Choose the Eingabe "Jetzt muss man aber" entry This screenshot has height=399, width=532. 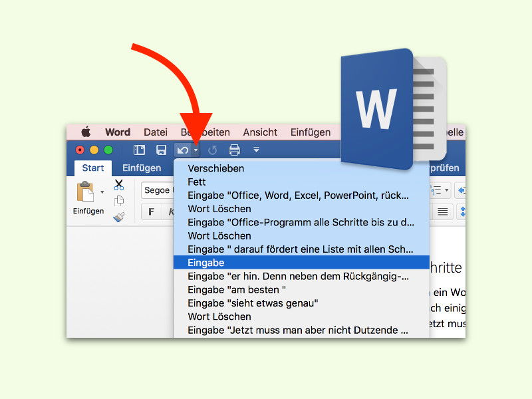(x=301, y=330)
